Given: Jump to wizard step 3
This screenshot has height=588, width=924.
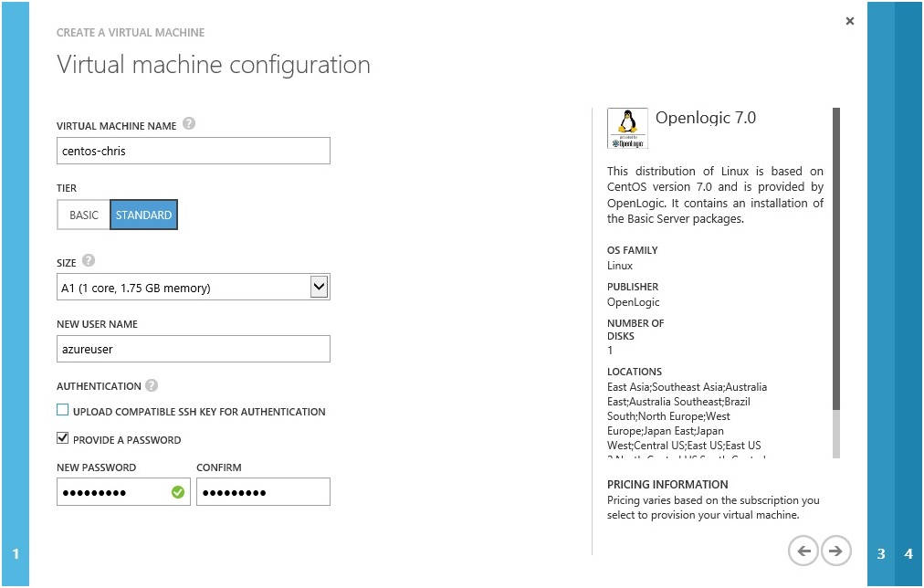Looking at the screenshot, I should pos(881,294).
